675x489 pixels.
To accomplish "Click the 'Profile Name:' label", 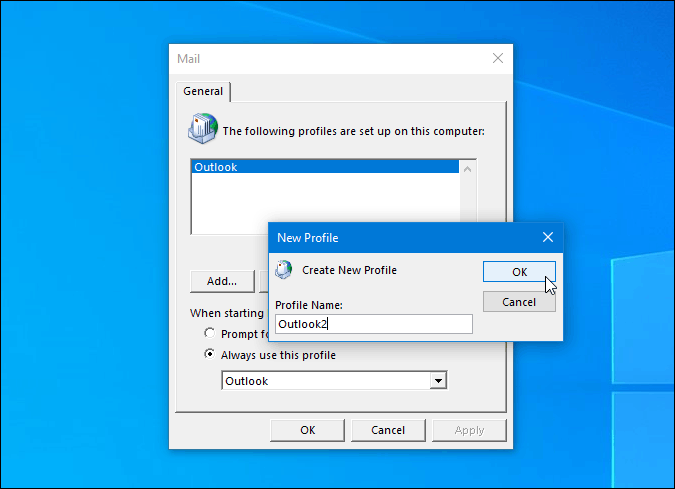I will [309, 305].
